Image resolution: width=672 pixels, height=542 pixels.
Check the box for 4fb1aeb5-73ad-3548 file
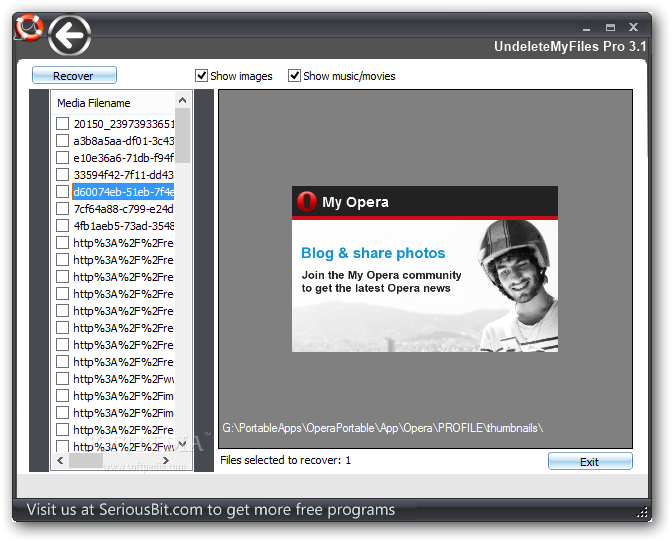click(x=63, y=226)
